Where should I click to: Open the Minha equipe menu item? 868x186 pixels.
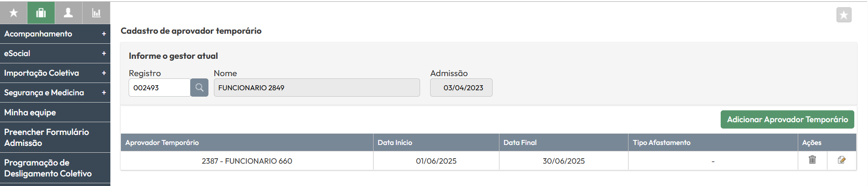pyautogui.click(x=55, y=112)
